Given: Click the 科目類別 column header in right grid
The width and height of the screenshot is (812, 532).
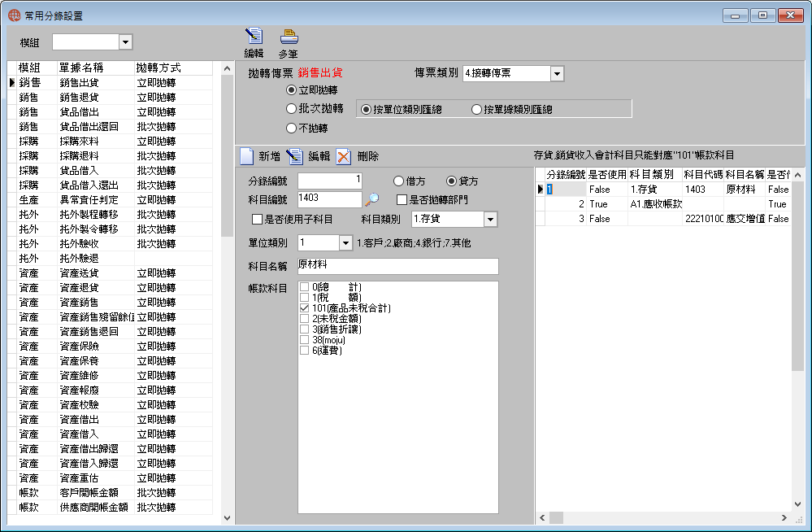Looking at the screenshot, I should (654, 175).
